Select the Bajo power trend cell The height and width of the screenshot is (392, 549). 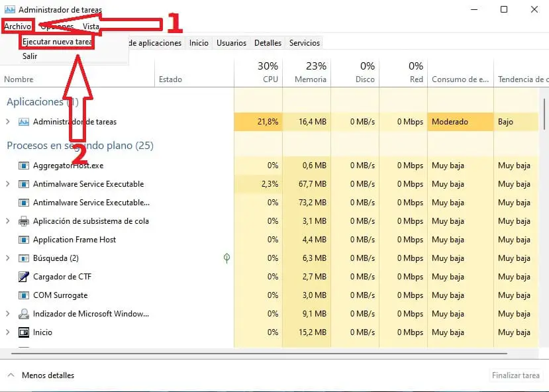pyautogui.click(x=516, y=122)
